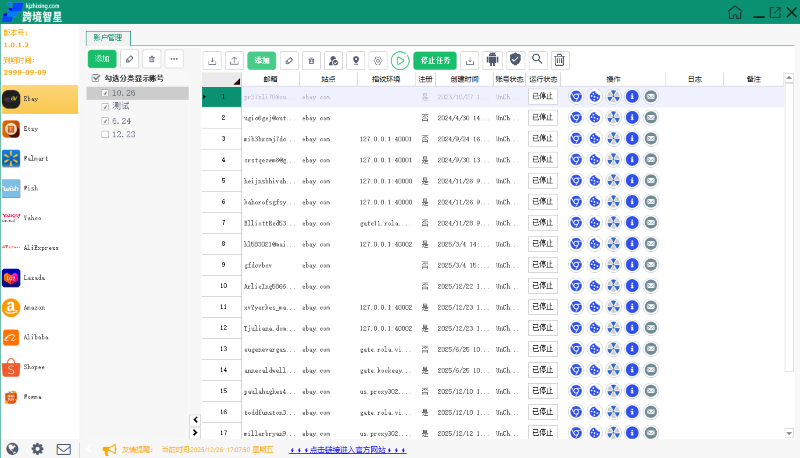
Task: Expand the side panel with right arrow
Action: [x=194, y=433]
